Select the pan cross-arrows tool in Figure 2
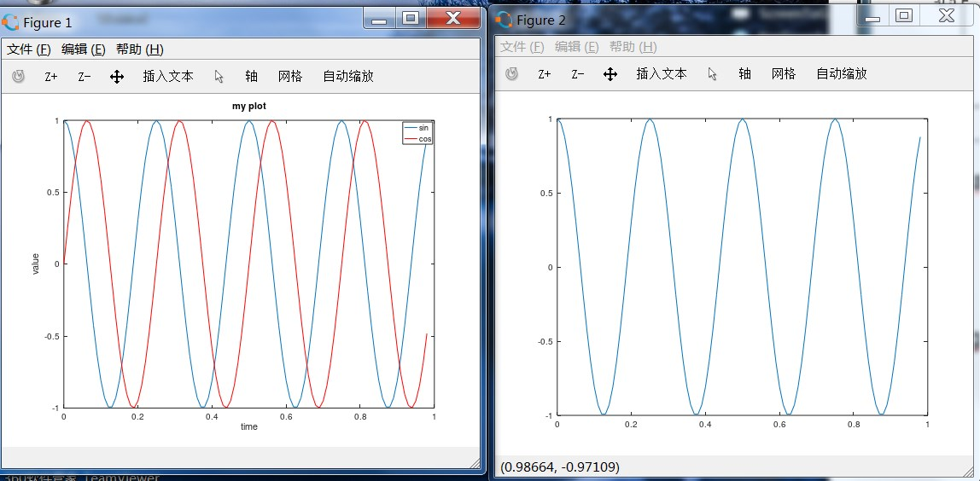Viewport: 980px width, 481px height. point(610,74)
